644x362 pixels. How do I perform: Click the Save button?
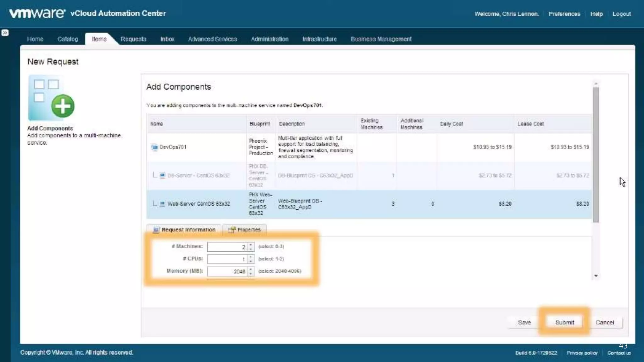[524, 322]
